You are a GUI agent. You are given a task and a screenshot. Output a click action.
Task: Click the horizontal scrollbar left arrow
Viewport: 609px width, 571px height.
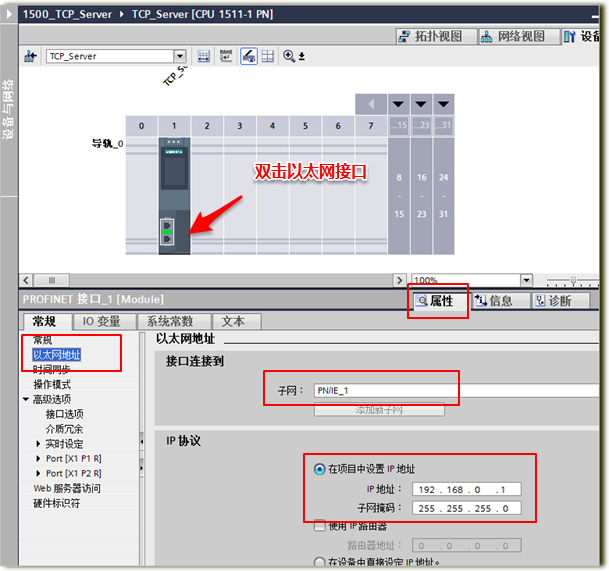[x=26, y=280]
